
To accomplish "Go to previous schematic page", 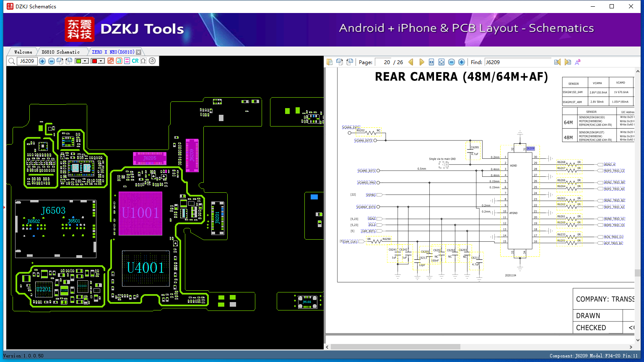I will [411, 62].
